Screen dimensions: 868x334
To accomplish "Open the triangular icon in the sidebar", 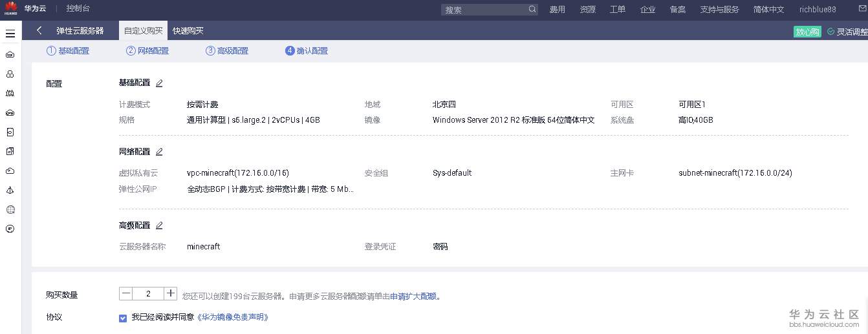I will [10, 191].
